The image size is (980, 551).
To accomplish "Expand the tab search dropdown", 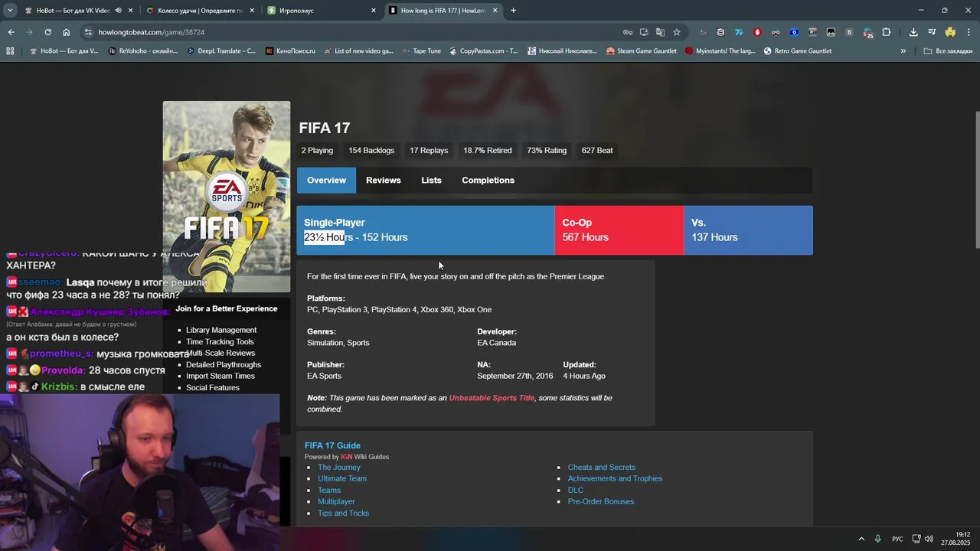I will coord(10,11).
